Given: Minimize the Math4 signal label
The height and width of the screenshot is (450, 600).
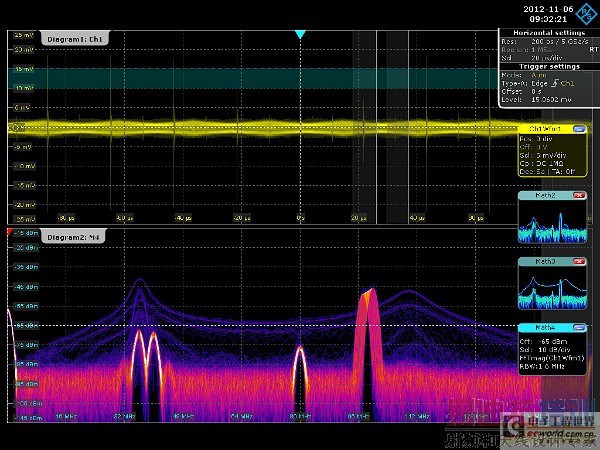Looking at the screenshot, I should pyautogui.click(x=579, y=328).
